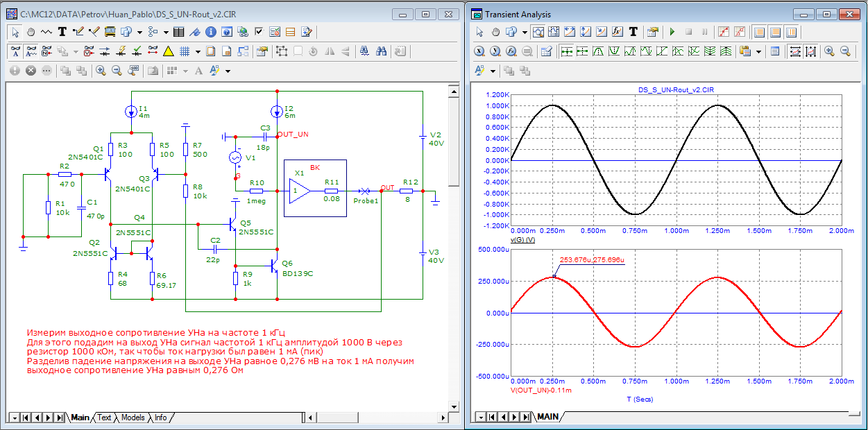Click the blue Info 'i' icon

pos(211,32)
